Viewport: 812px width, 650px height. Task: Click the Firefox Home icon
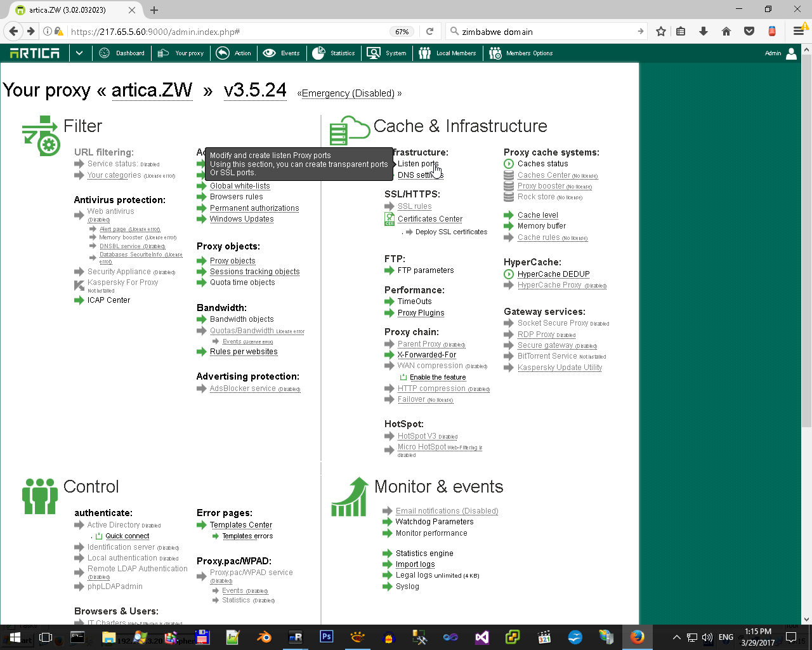tap(726, 31)
